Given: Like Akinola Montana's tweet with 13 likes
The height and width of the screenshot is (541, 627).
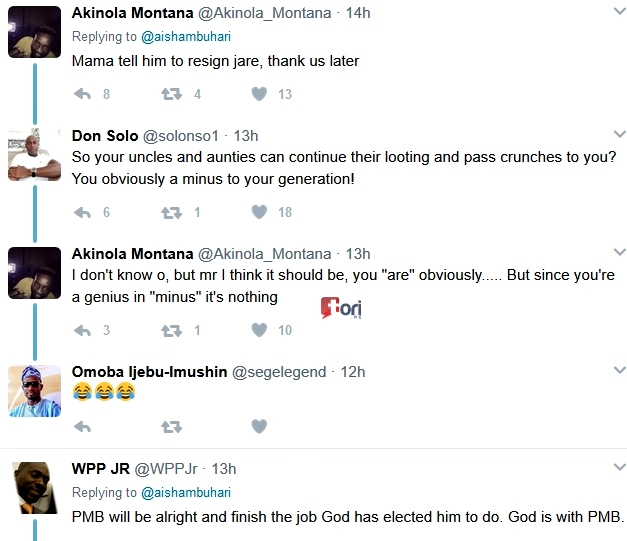Looking at the screenshot, I should point(259,94).
